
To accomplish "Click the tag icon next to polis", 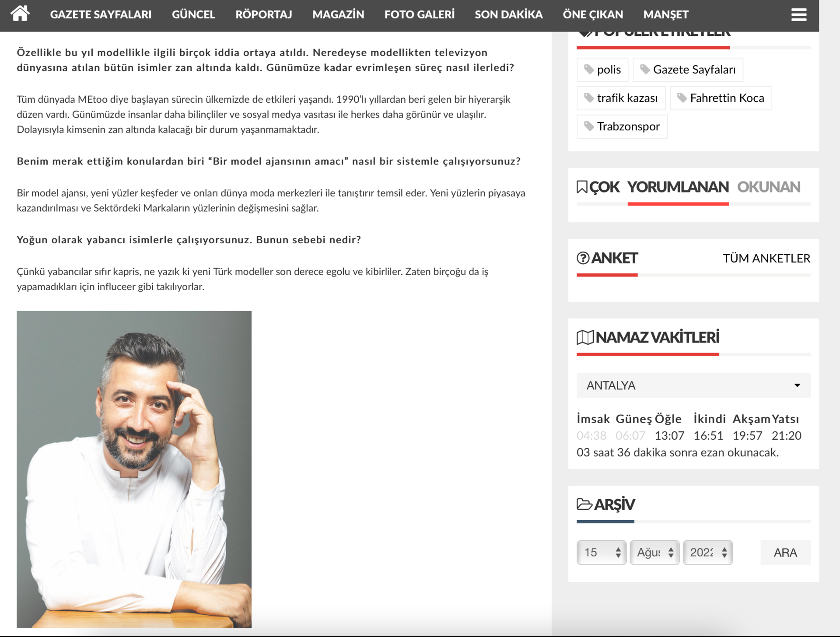I will coord(589,69).
